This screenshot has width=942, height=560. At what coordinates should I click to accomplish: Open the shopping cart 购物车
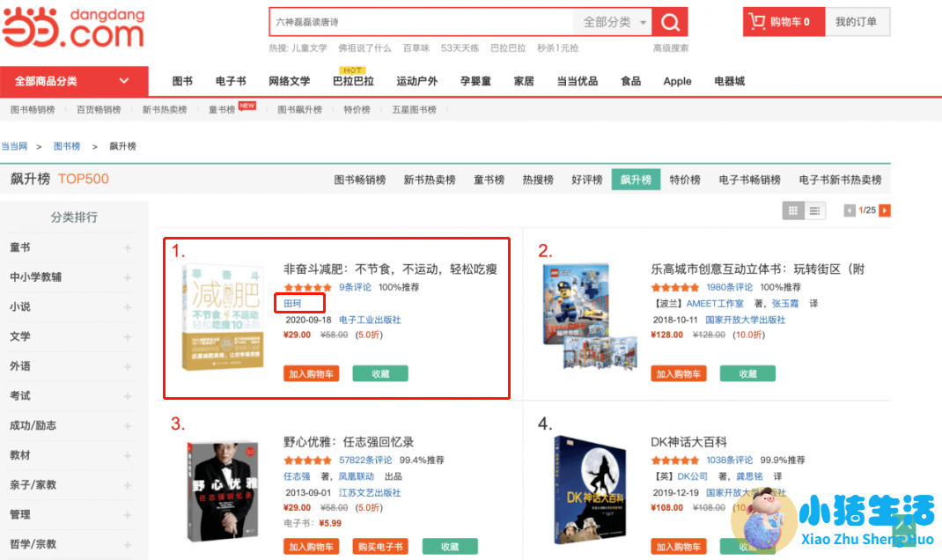click(x=784, y=22)
